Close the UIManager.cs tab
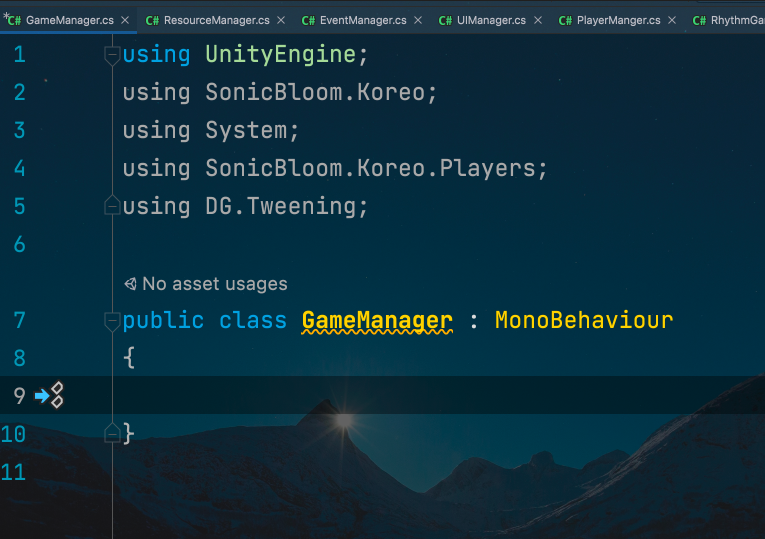765x539 pixels. point(538,20)
